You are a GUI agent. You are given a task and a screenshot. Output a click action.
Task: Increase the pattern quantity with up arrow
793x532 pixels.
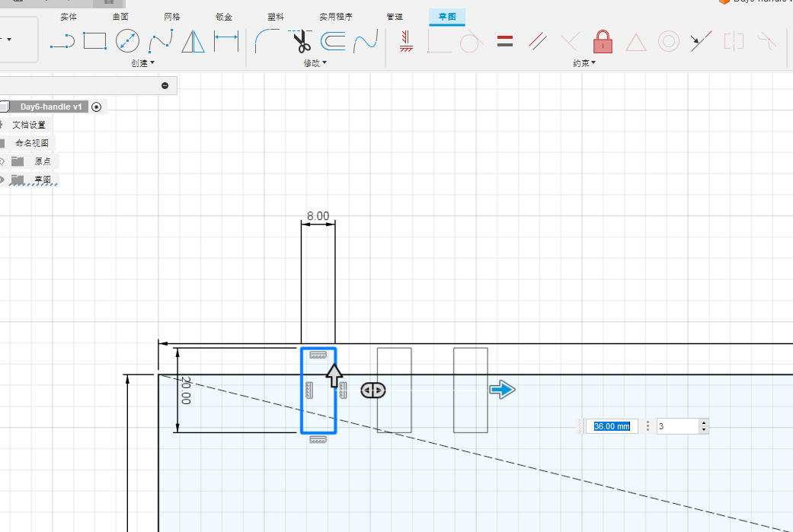pyautogui.click(x=703, y=422)
